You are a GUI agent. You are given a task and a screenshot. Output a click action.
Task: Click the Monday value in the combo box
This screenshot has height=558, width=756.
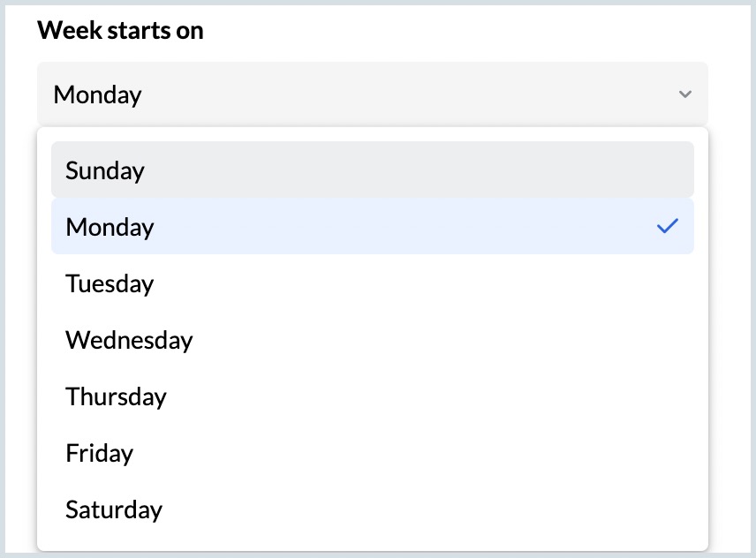(x=98, y=94)
